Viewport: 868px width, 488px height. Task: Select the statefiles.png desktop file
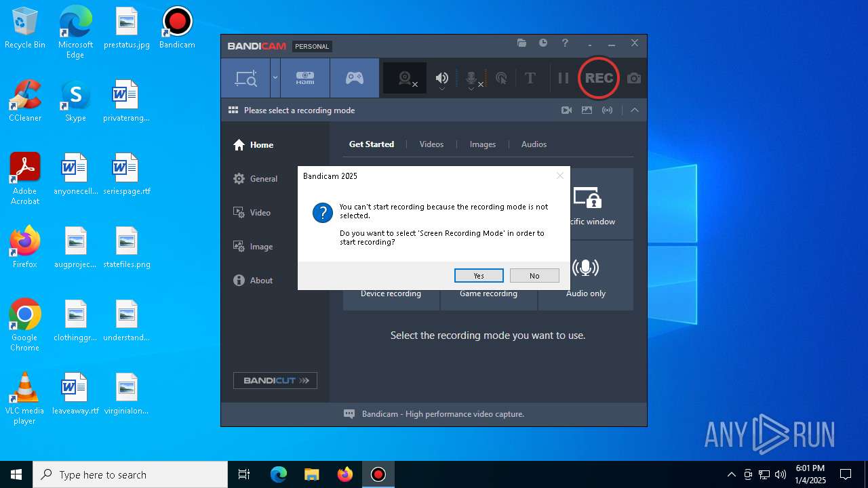[x=127, y=247]
